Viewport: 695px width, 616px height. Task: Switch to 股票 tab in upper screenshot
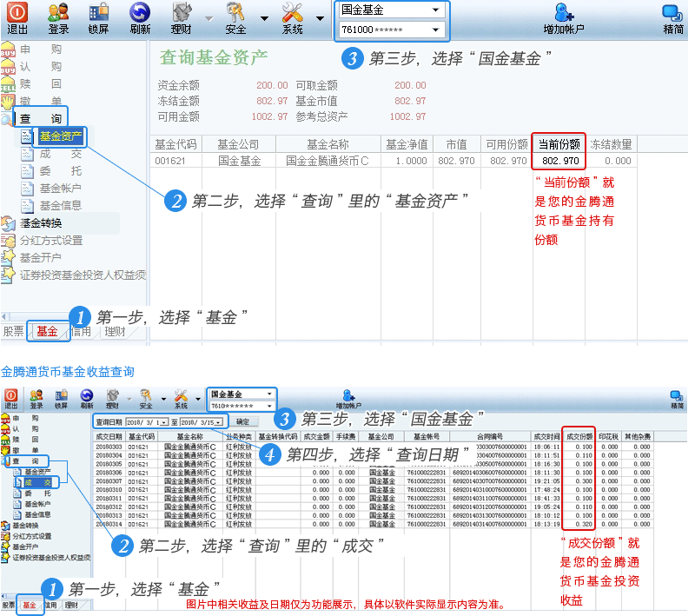tap(13, 332)
